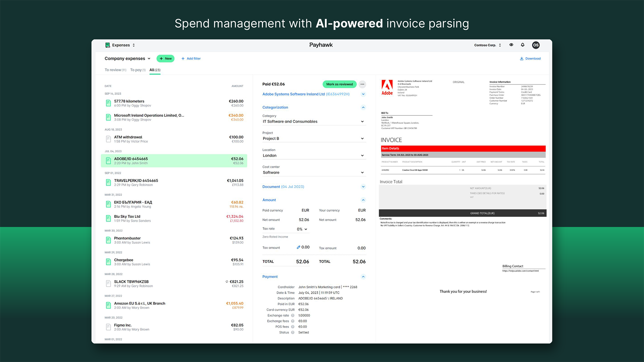Click the three-dot more options button
This screenshot has height=362, width=644.
click(362, 84)
